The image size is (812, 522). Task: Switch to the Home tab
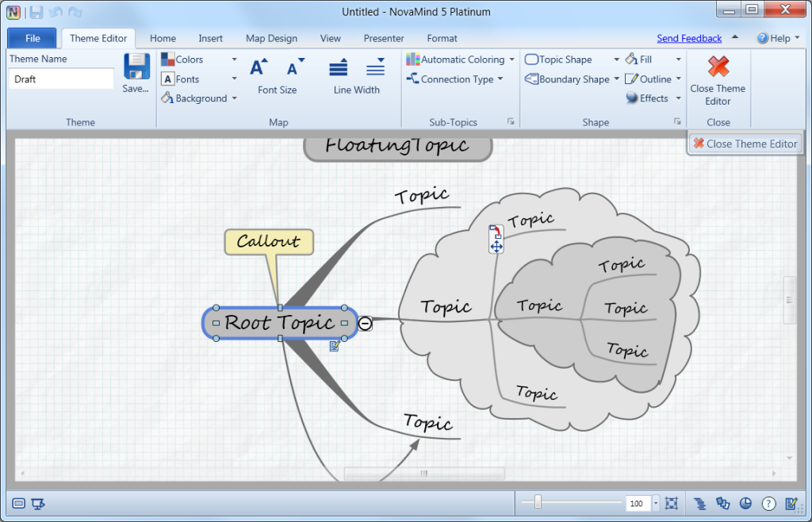tap(163, 38)
